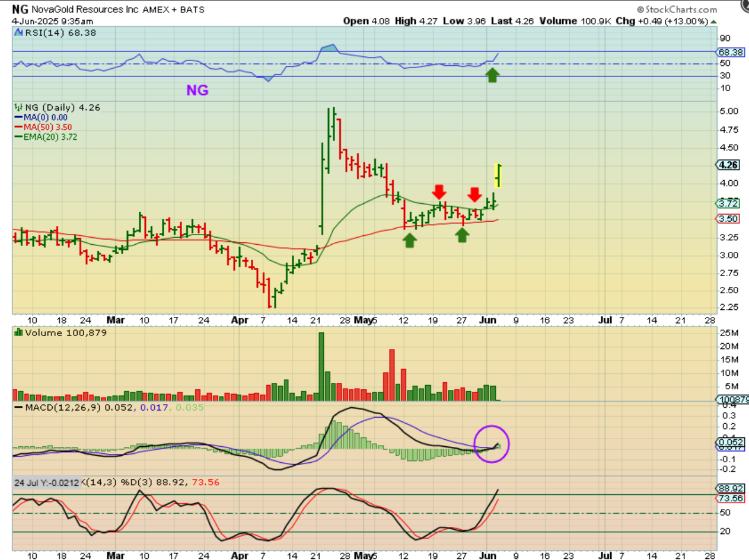Screen dimensions: 749x560
Task: Click the 90 RSI axis label
Action: [x=725, y=38]
